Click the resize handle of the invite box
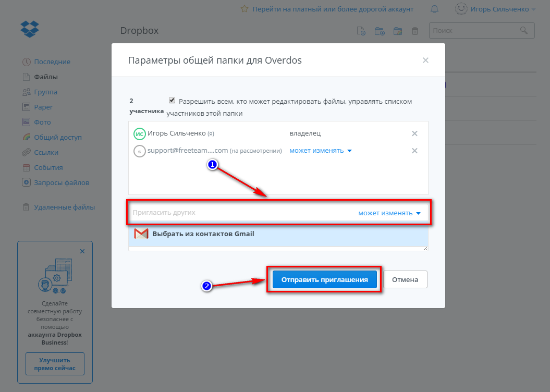Image resolution: width=550 pixels, height=392 pixels. click(425, 248)
